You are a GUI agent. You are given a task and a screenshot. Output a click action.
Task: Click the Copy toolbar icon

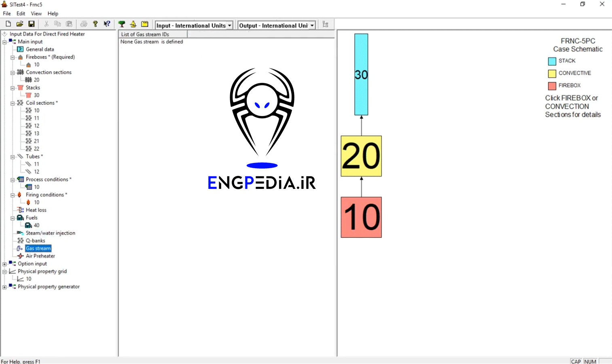[57, 24]
